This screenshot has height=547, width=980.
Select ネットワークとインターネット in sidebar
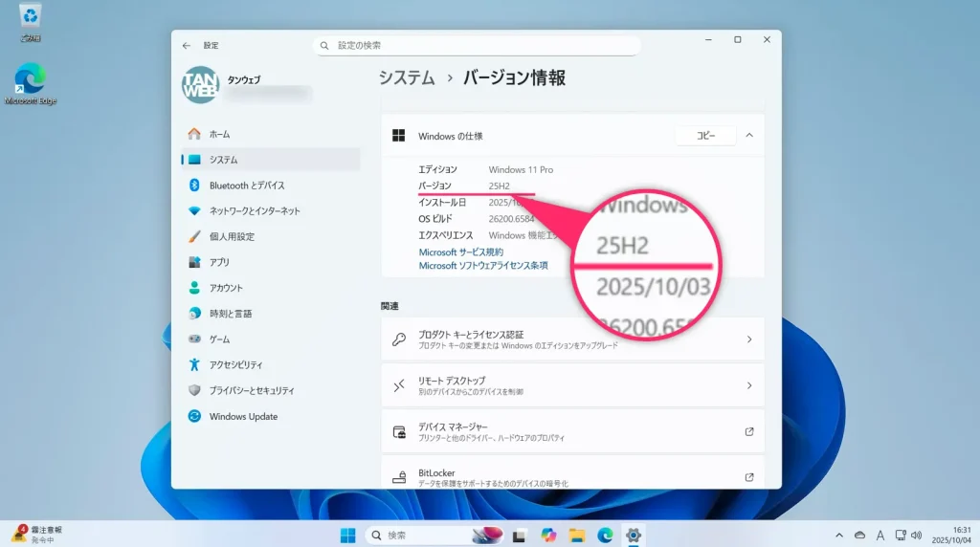point(255,210)
